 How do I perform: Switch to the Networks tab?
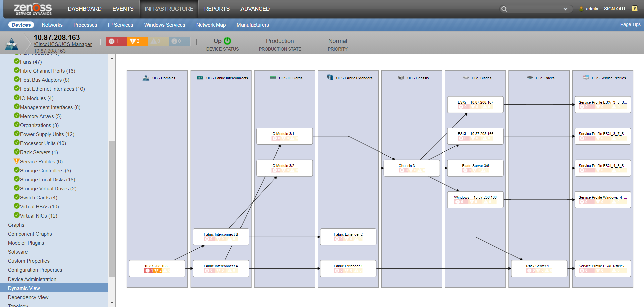[52, 25]
